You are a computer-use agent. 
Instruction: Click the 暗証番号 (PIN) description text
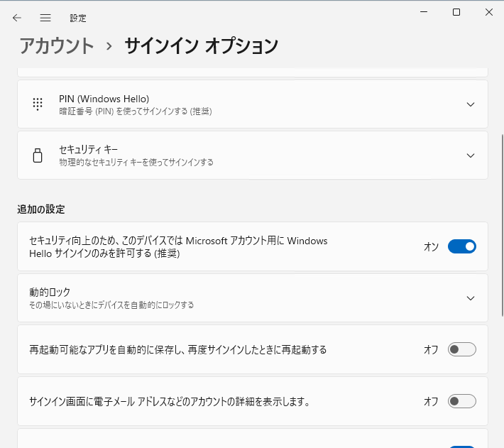pyautogui.click(x=136, y=111)
